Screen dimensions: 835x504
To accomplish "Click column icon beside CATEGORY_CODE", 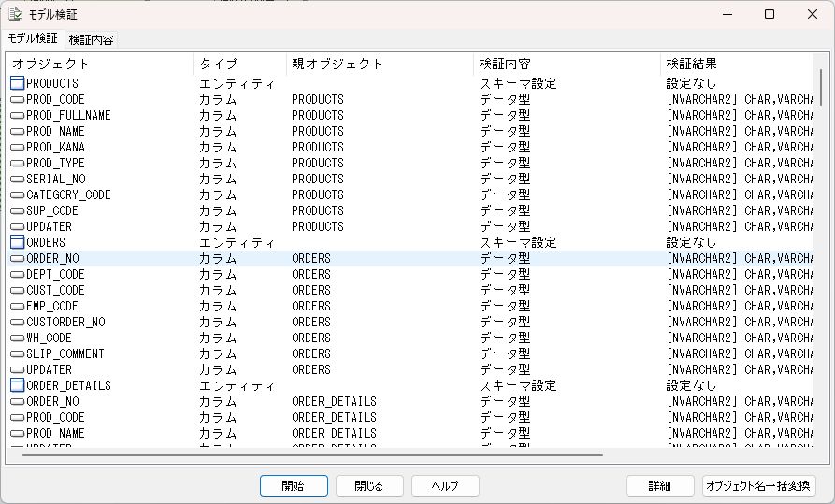I will (18, 195).
